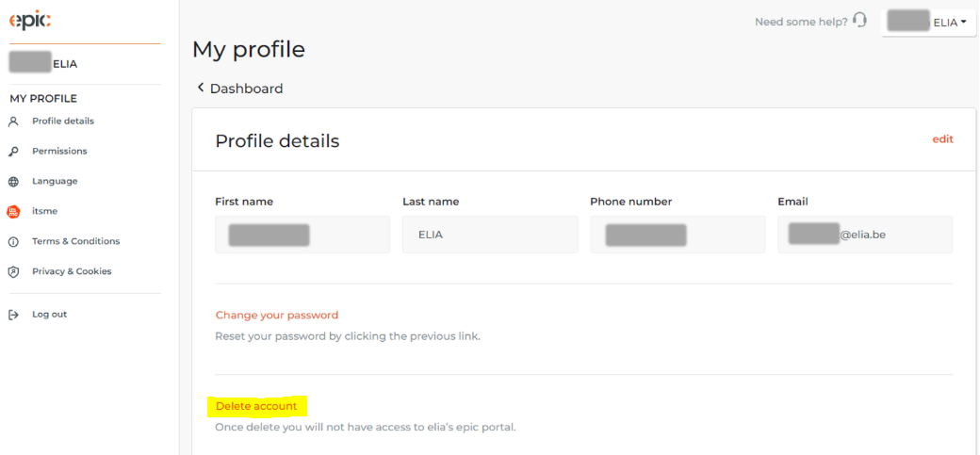Click the Log out arrow icon
The image size is (980, 455).
click(x=13, y=315)
